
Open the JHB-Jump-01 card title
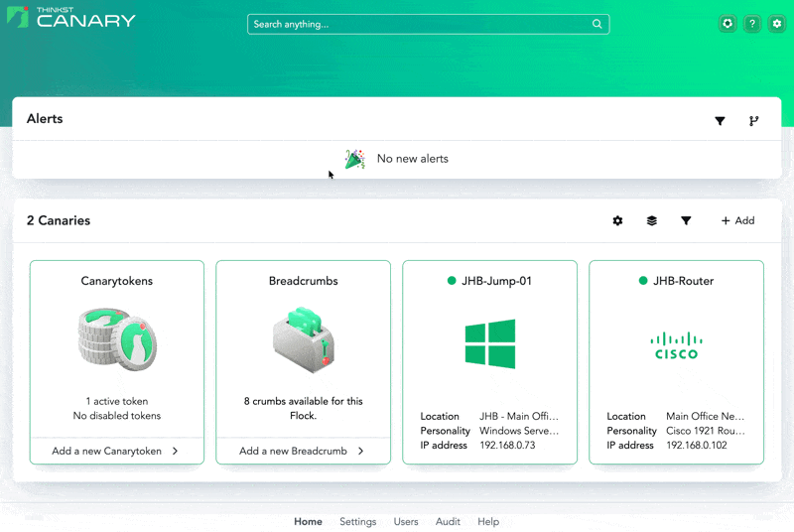(x=496, y=281)
